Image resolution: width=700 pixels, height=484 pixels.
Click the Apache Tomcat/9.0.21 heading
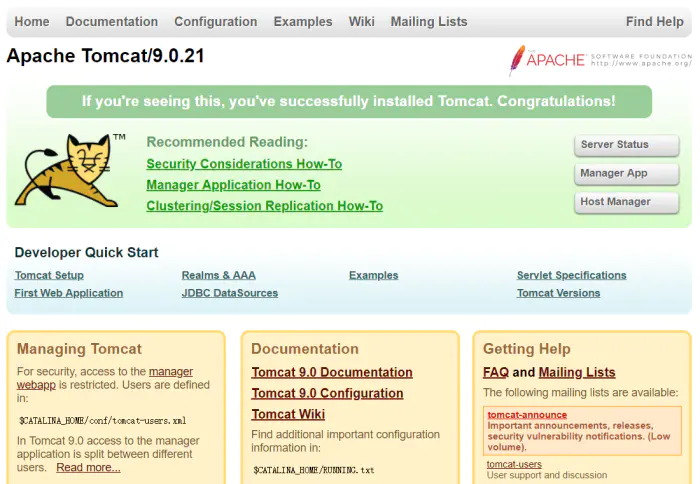point(105,56)
